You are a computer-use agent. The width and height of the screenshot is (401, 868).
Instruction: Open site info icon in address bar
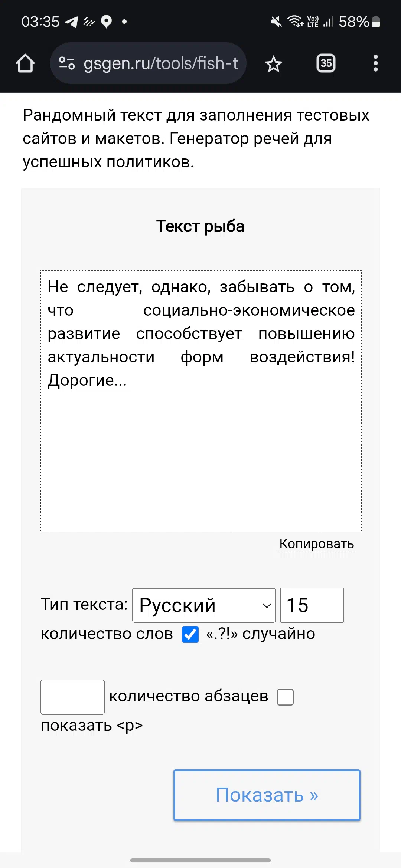coord(67,63)
